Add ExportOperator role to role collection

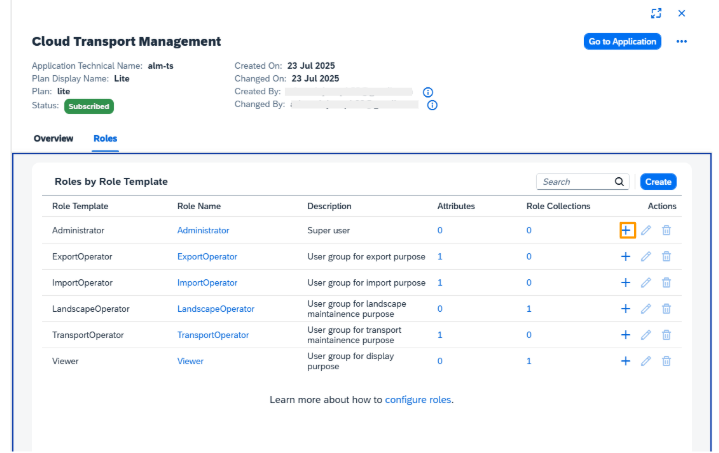coord(625,256)
